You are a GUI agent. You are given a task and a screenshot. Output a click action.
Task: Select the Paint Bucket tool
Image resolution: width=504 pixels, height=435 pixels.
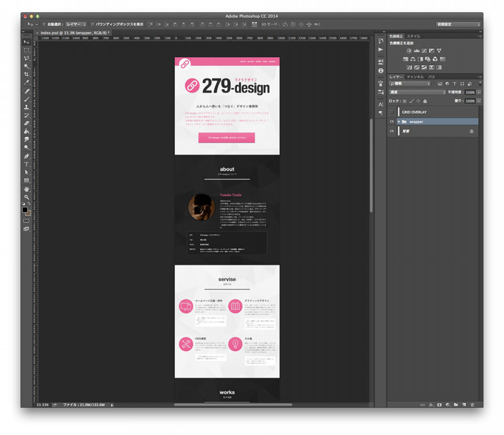[26, 131]
